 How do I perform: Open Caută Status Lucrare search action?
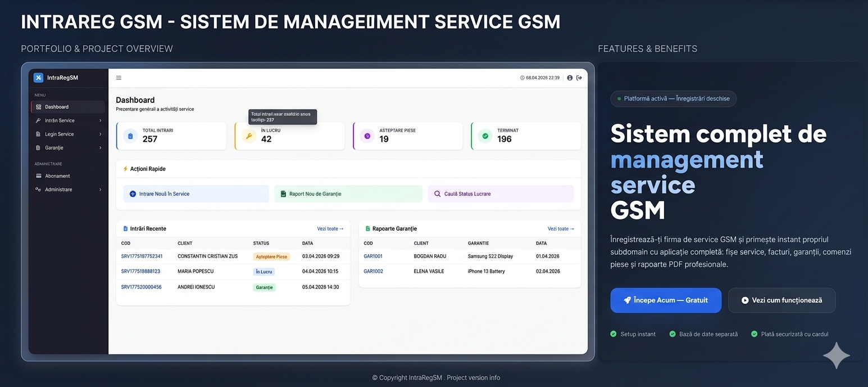501,194
